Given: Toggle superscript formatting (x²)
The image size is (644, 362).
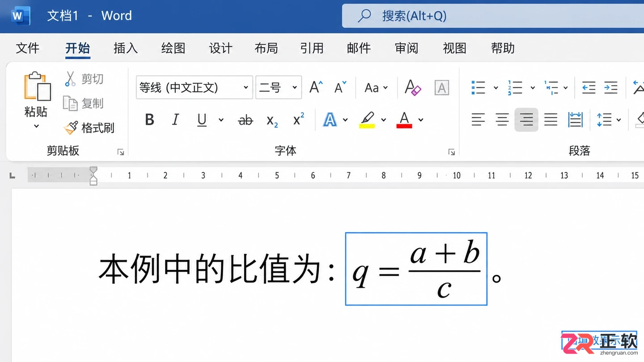Looking at the screenshot, I should [x=299, y=119].
